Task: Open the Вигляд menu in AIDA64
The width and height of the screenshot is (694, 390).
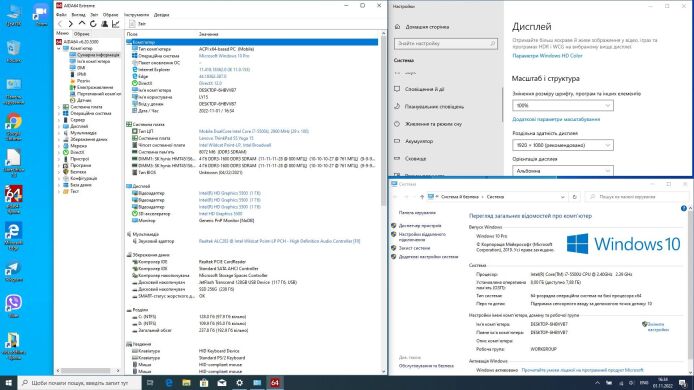Action: pyautogui.click(x=78, y=15)
